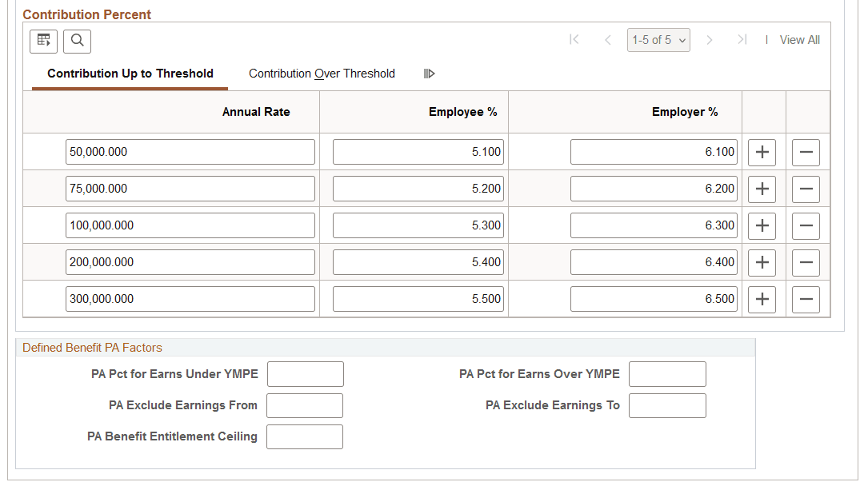
Task: Select the View All link
Action: pos(799,39)
